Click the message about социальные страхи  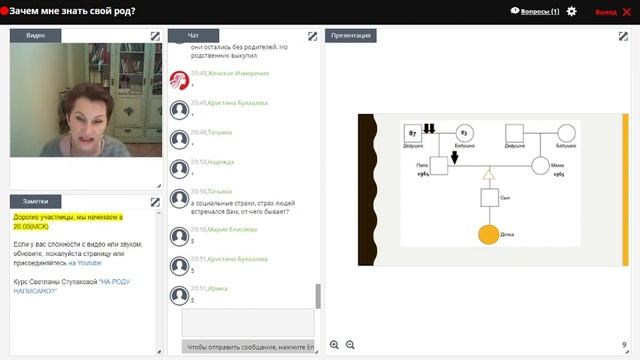[243, 207]
